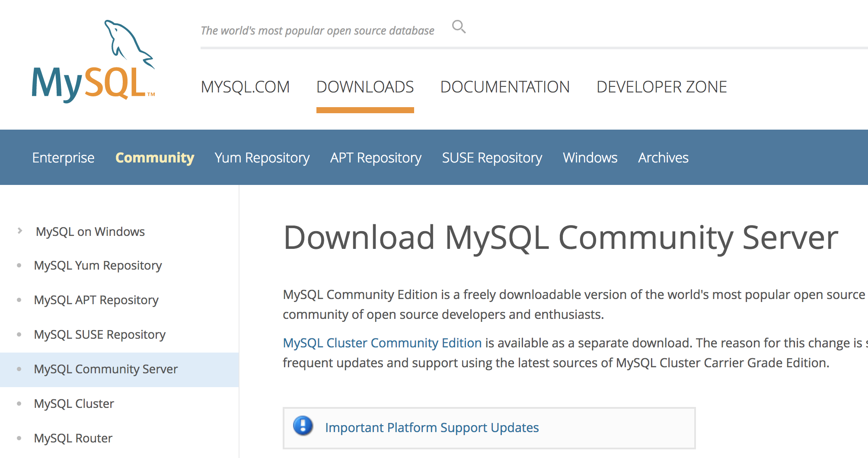Image resolution: width=868 pixels, height=458 pixels.
Task: Select Enterprise in the blue navigation bar
Action: (x=63, y=158)
